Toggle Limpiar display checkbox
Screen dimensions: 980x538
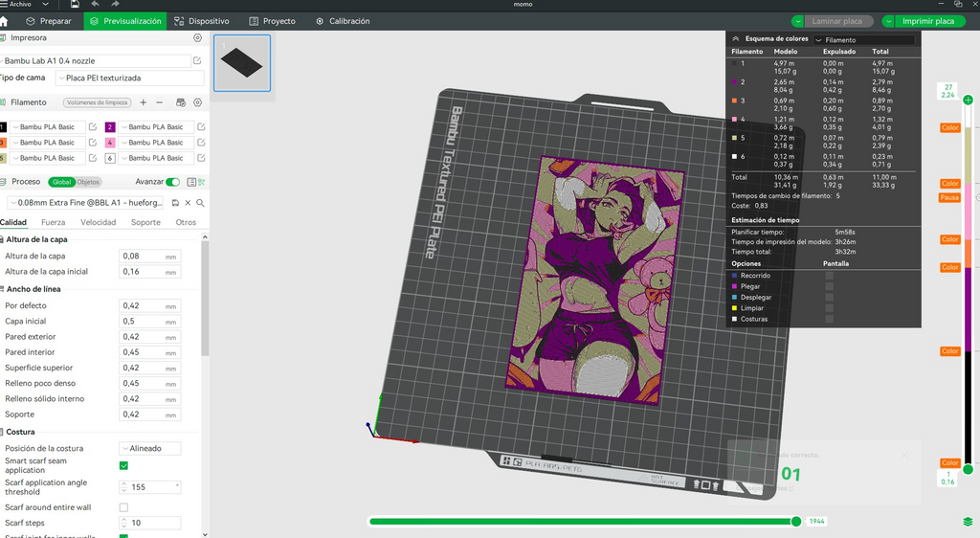tap(830, 308)
